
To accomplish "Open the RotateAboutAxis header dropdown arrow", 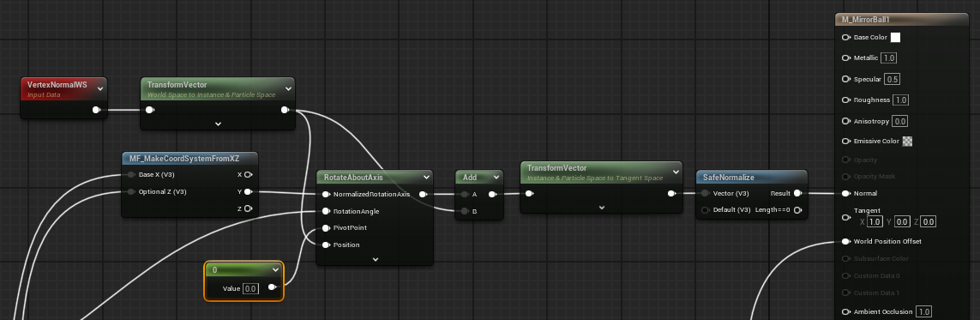I will (x=426, y=178).
